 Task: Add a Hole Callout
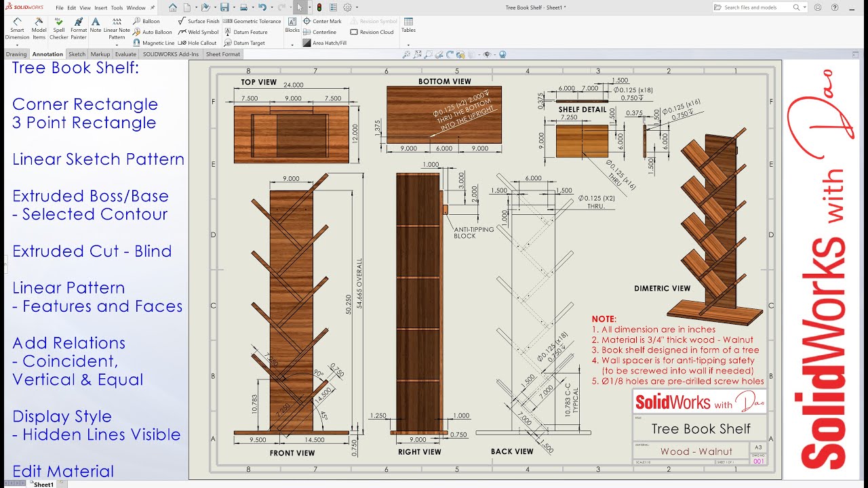click(x=198, y=43)
